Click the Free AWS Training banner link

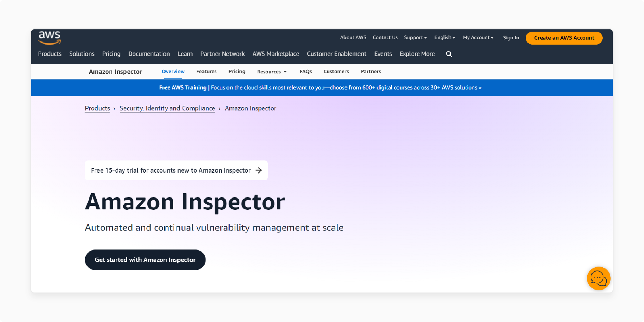point(320,87)
